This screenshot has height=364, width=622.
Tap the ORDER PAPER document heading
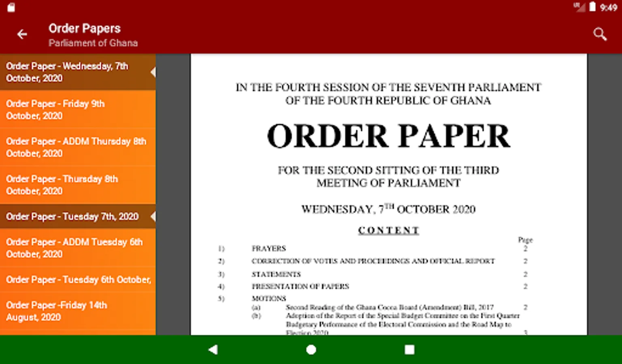(x=388, y=136)
